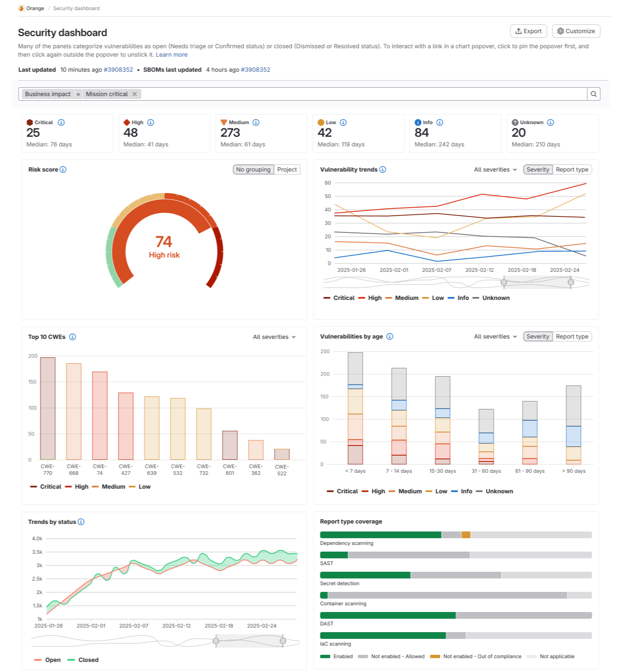This screenshot has height=672, width=624.
Task: Toggle Open legend in Trends by status
Action: (x=47, y=660)
